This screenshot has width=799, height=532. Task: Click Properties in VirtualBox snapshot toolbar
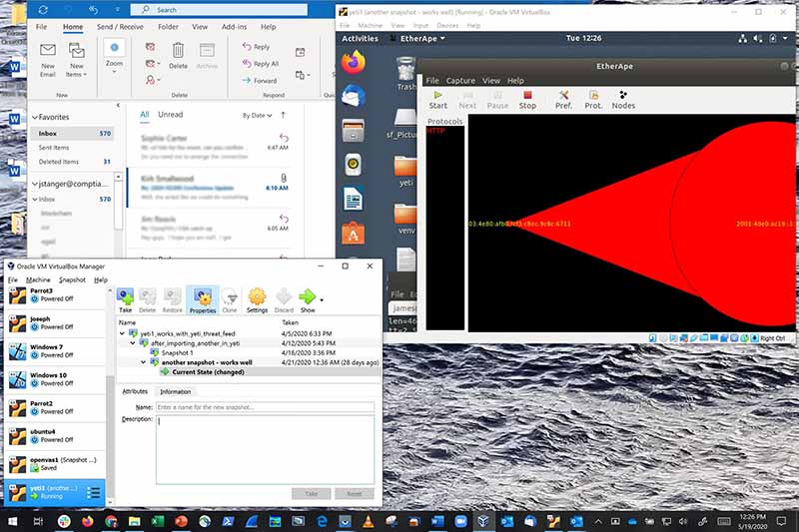[203, 300]
